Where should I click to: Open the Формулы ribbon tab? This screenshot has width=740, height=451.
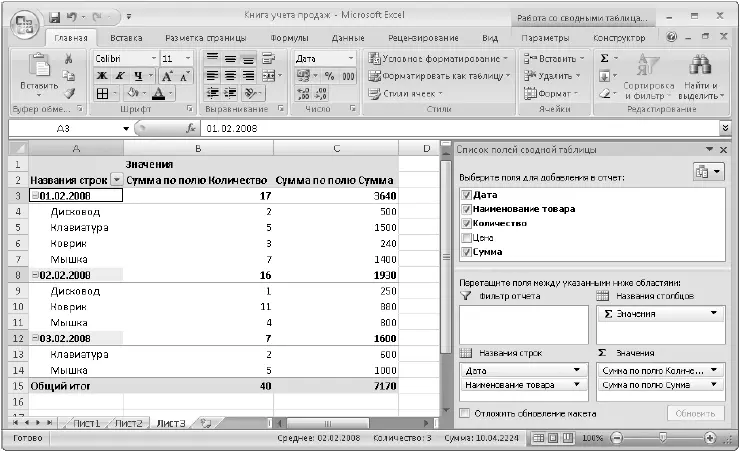[289, 38]
